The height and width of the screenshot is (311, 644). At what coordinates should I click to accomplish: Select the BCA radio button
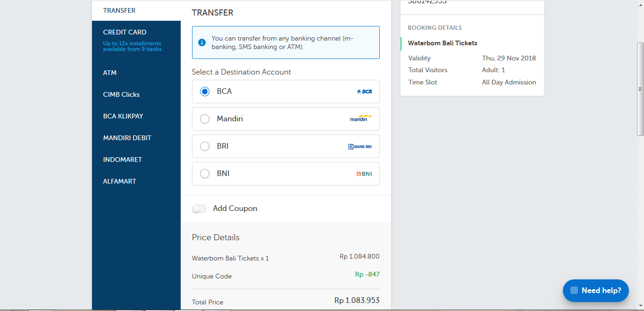click(x=205, y=92)
